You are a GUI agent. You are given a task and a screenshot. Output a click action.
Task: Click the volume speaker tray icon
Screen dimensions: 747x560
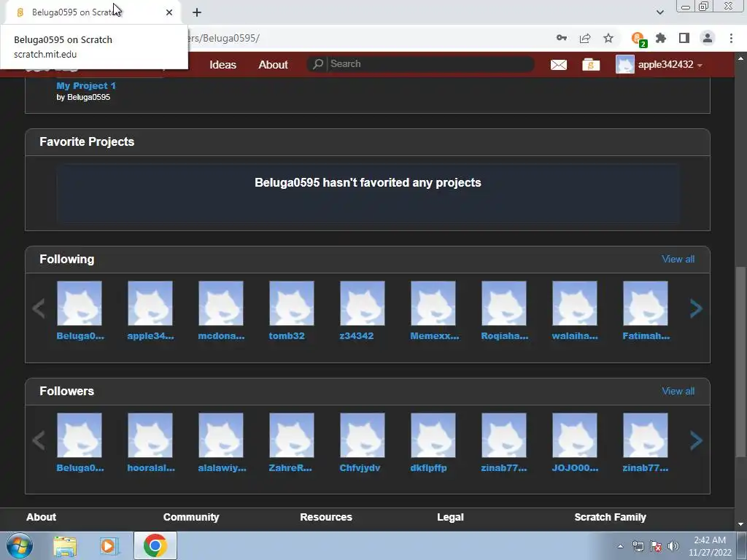click(x=673, y=546)
